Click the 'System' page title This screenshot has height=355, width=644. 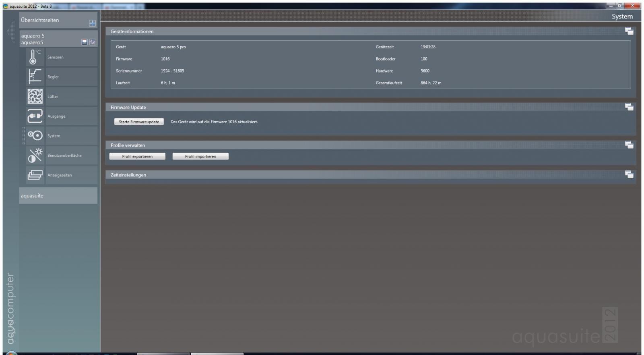pos(622,17)
